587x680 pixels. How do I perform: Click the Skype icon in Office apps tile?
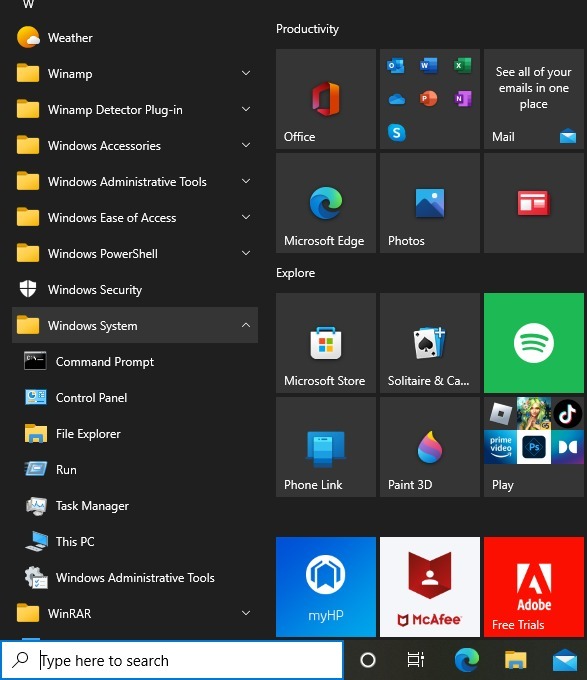[x=397, y=132]
